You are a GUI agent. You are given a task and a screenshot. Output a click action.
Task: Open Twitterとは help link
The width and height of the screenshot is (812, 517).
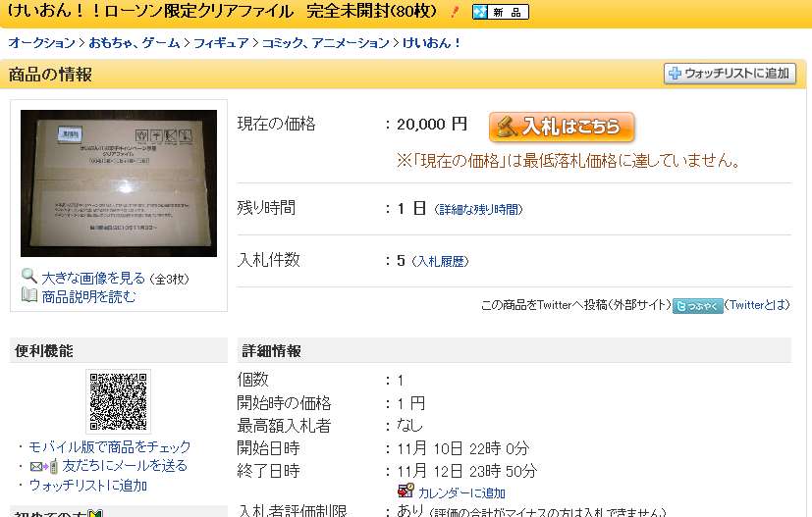pyautogui.click(x=759, y=305)
